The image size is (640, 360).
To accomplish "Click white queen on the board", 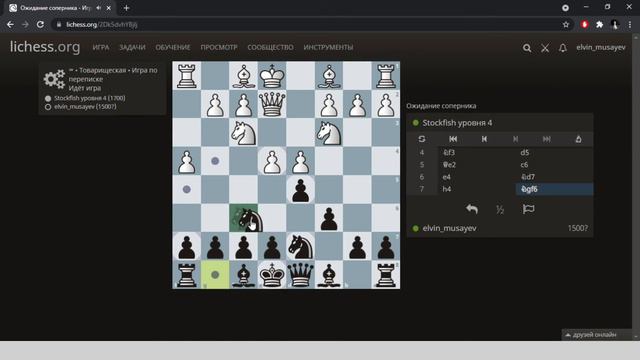I will coord(272,104).
